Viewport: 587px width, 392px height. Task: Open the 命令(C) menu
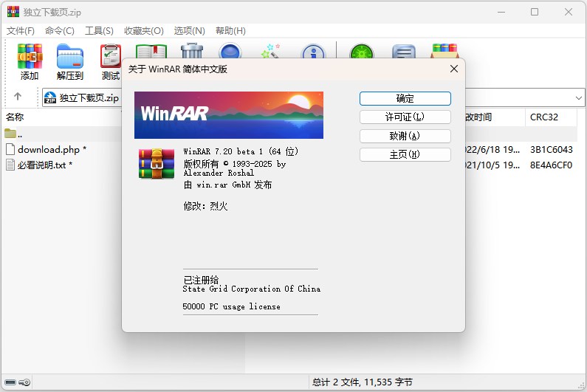point(60,31)
